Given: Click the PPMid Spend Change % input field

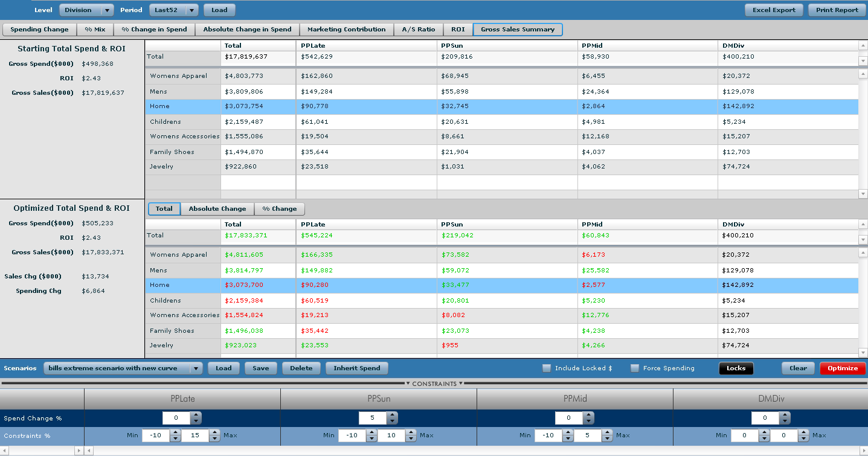Looking at the screenshot, I should (569, 418).
